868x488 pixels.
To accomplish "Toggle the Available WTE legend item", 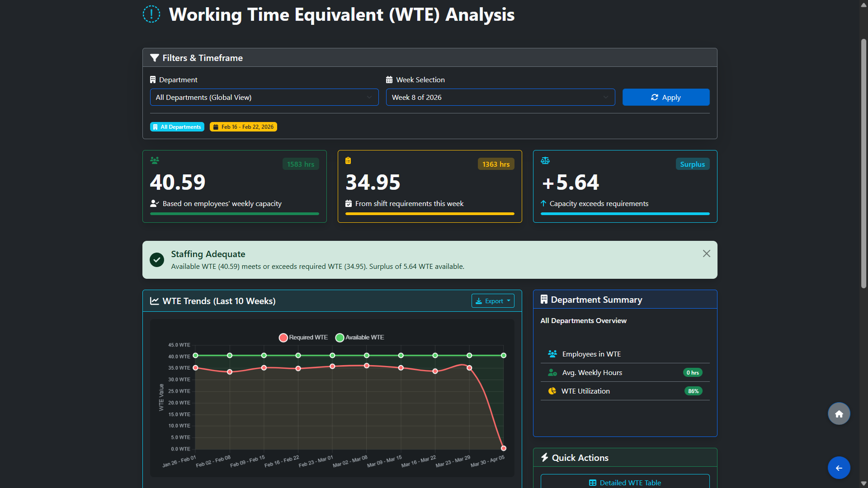I will point(359,337).
